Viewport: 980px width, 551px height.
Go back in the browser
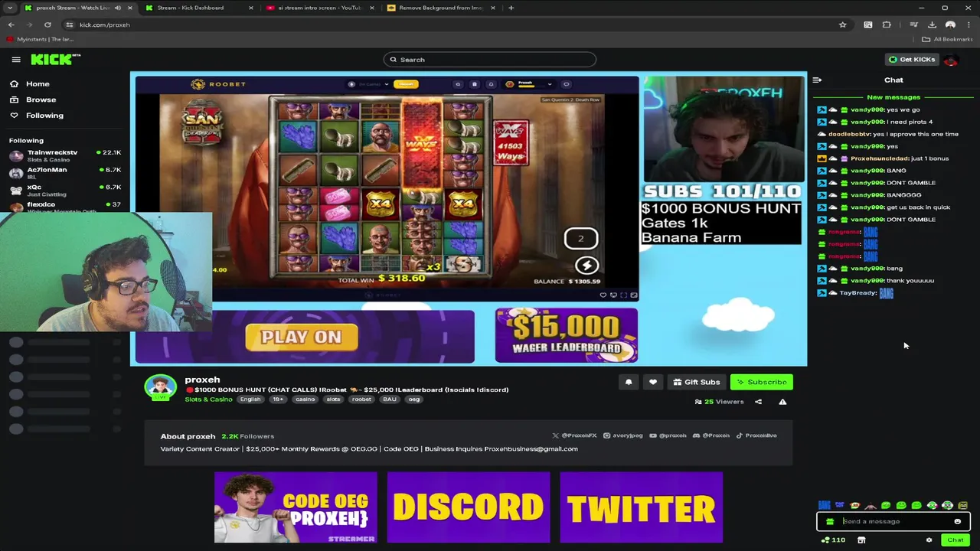[11, 24]
